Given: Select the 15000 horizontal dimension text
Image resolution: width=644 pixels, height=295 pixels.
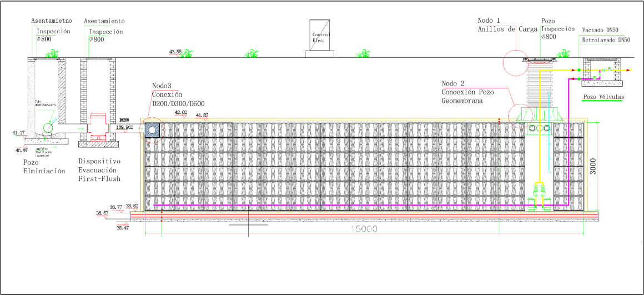Looking at the screenshot, I should 364,229.
